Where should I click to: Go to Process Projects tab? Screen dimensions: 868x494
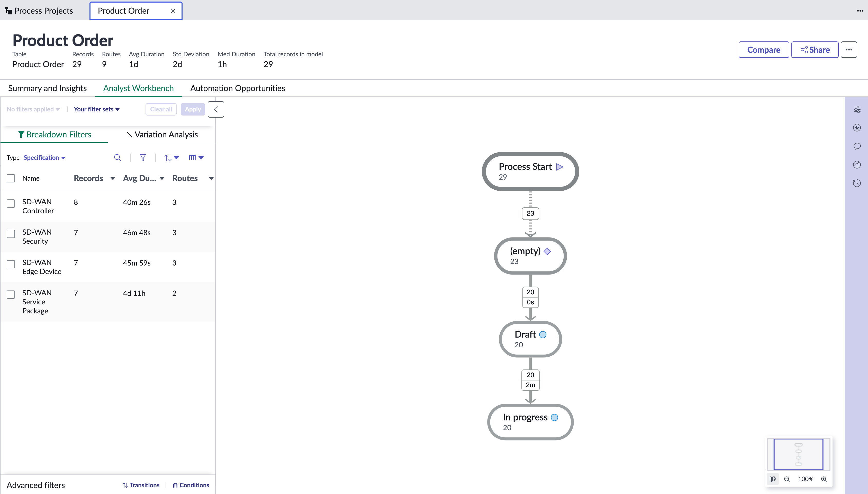39,11
